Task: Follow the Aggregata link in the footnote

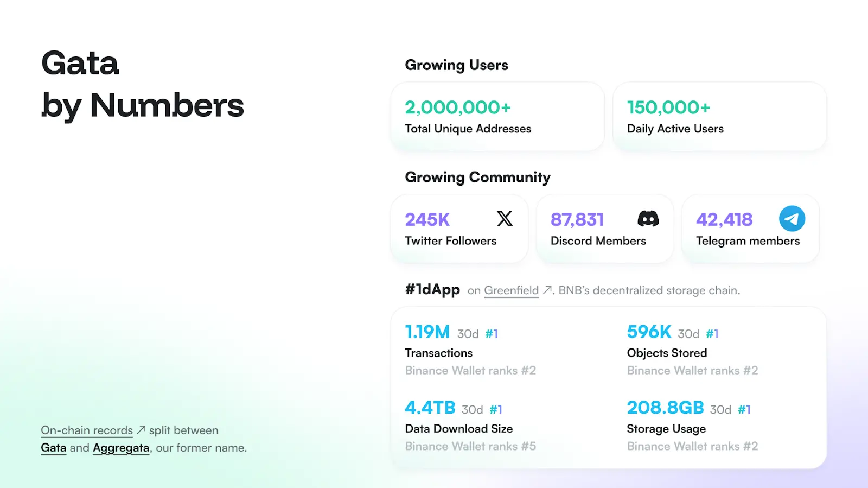Action: pos(121,448)
